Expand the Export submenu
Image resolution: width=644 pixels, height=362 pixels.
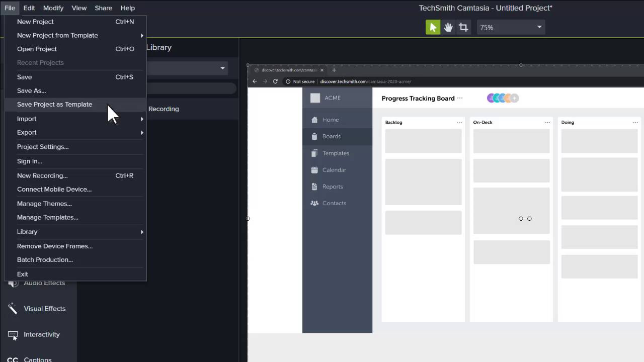tap(75, 132)
